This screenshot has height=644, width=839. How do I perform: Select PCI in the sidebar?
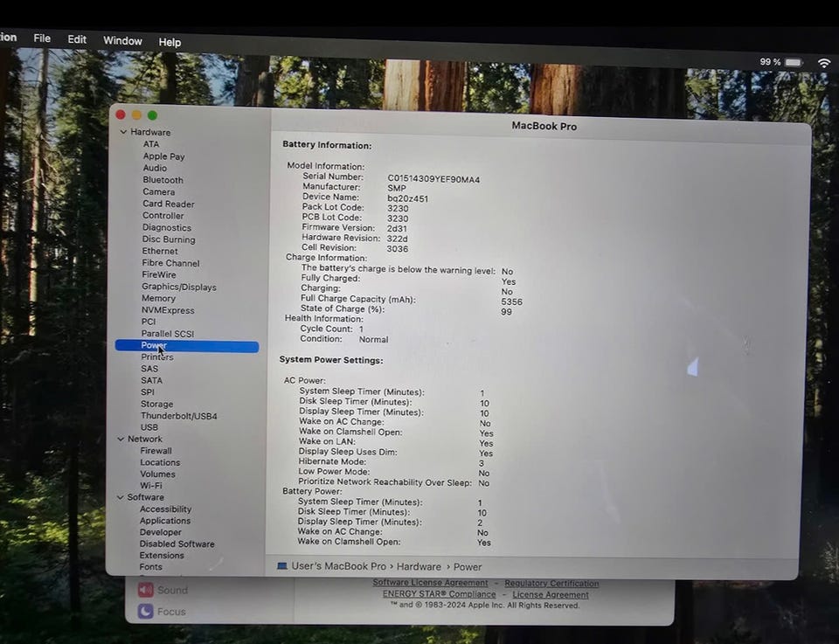[149, 322]
